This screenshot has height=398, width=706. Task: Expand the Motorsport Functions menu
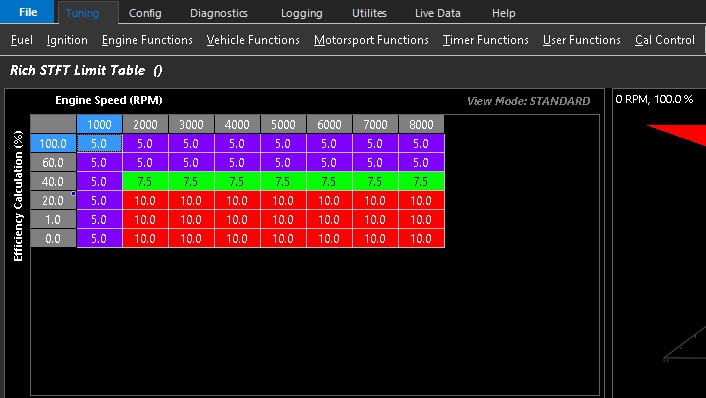[x=371, y=40]
